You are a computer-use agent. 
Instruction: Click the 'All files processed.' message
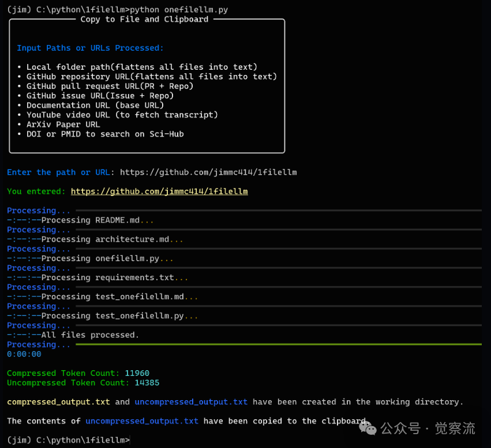pyautogui.click(x=90, y=335)
